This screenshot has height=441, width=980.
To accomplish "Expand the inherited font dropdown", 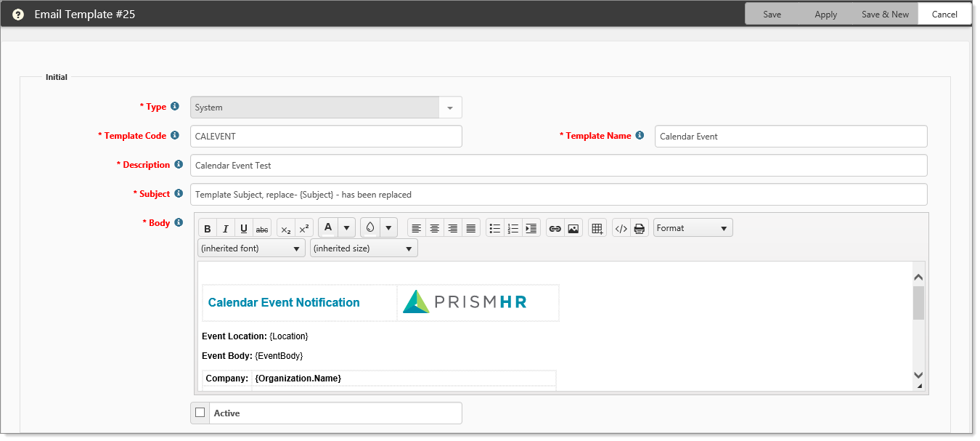I will click(251, 248).
